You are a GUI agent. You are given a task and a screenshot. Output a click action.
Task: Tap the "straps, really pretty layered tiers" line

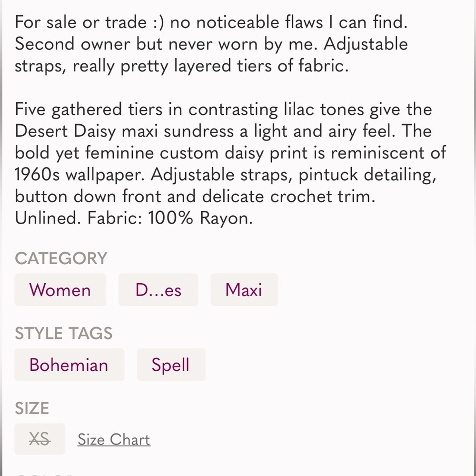click(x=181, y=66)
